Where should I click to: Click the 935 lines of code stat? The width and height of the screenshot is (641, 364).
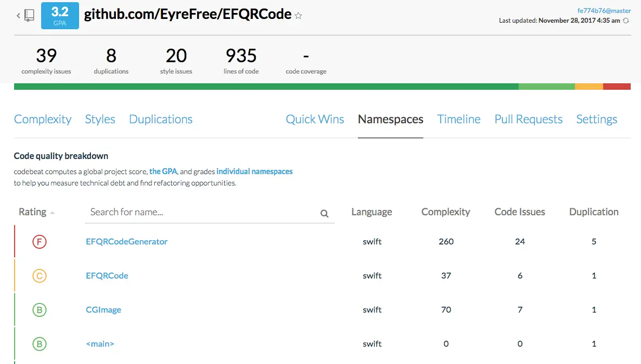[241, 61]
